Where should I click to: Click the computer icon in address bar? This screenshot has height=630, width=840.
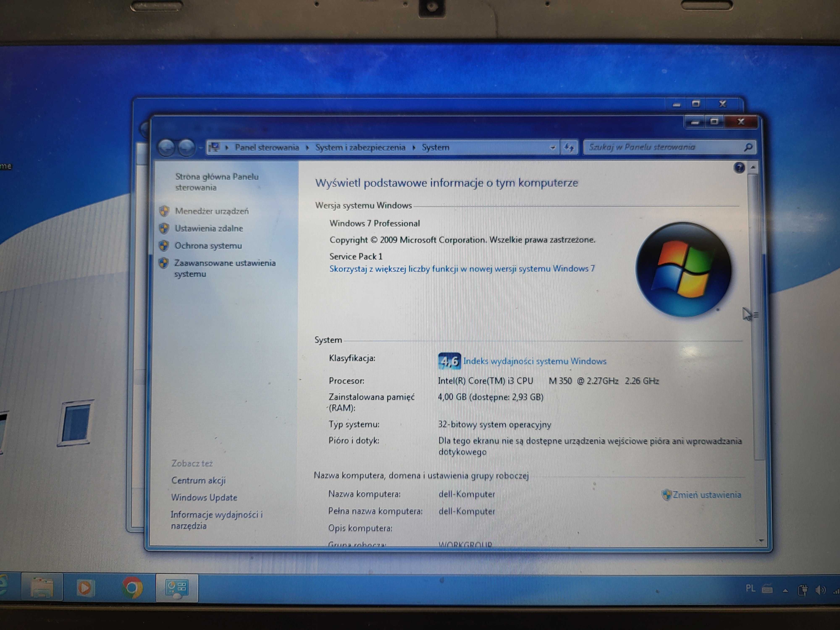click(215, 147)
